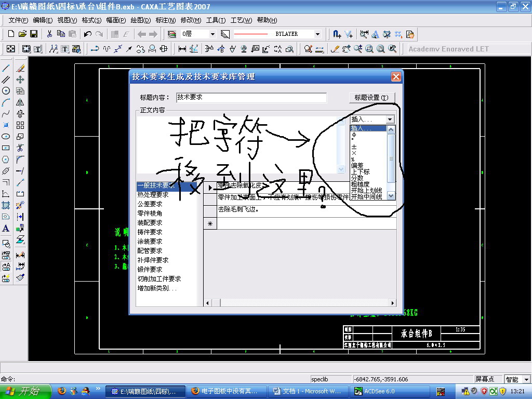This screenshot has height=399, width=532.
Task: Select the Ellipse drawing tool
Action: (6, 137)
